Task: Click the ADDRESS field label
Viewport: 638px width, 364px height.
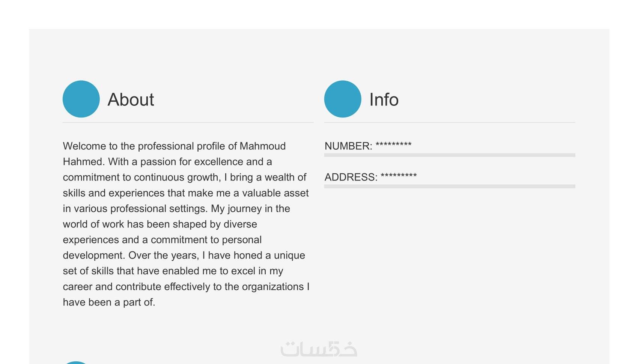Action: (351, 177)
